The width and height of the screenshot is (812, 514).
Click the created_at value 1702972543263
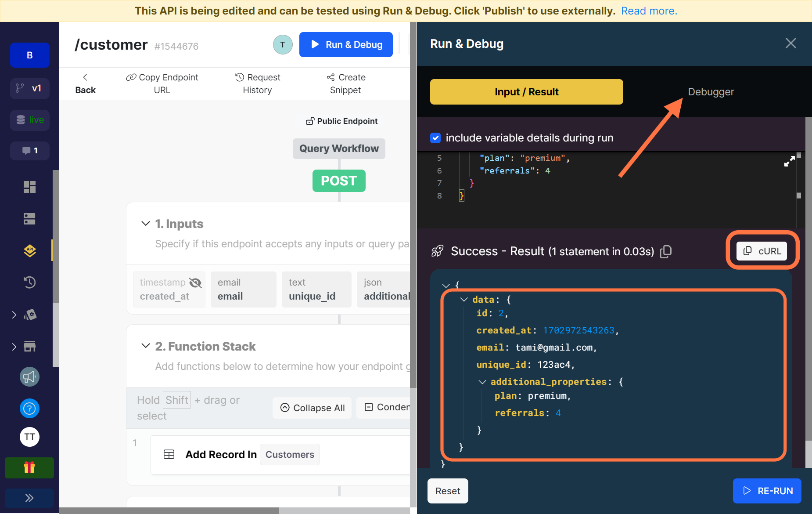[578, 330]
